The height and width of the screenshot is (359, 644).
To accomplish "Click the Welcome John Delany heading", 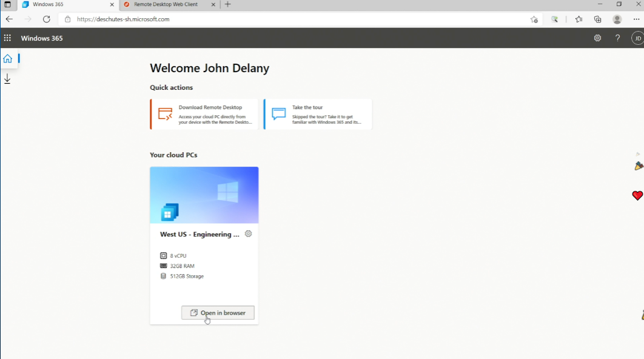I will point(209,68).
